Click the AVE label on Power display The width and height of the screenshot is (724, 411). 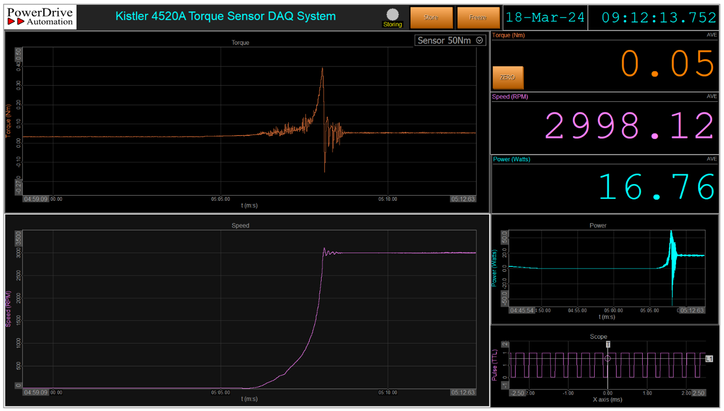coord(712,159)
